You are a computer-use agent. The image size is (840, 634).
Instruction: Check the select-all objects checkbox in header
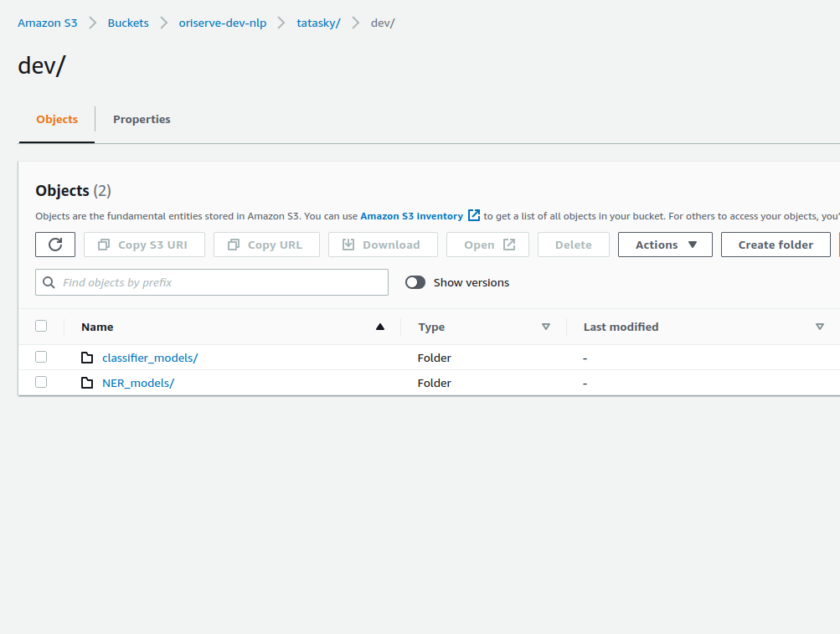click(x=41, y=326)
